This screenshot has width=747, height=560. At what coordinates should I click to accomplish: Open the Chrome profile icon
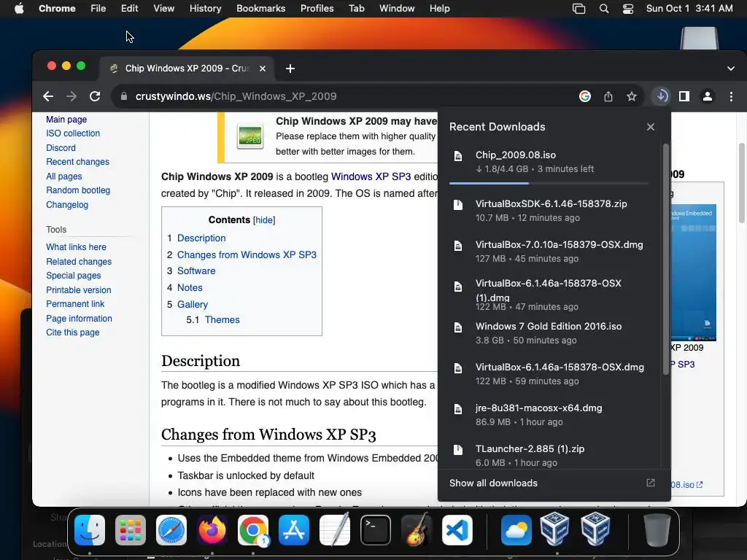708,97
